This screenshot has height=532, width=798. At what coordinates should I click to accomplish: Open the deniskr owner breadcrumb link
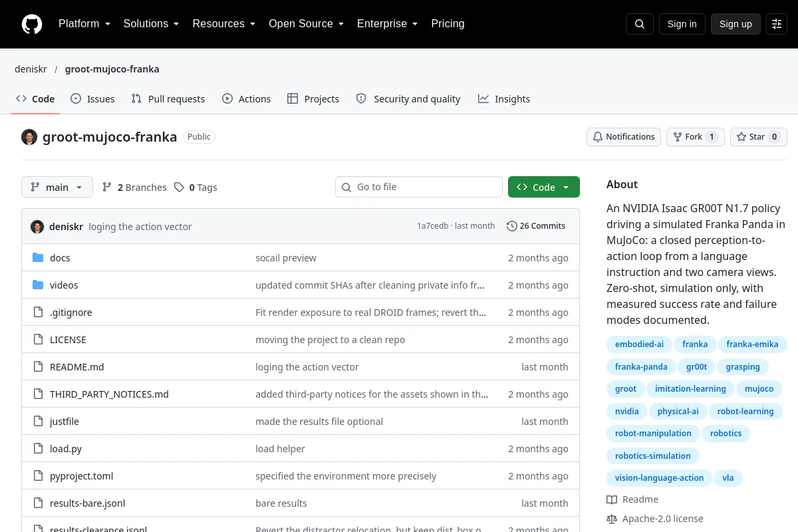point(31,69)
